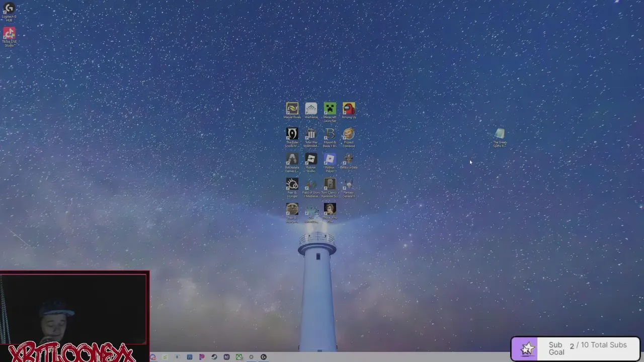Open Steam from the taskbar
This screenshot has height=362, width=644.
[214, 357]
